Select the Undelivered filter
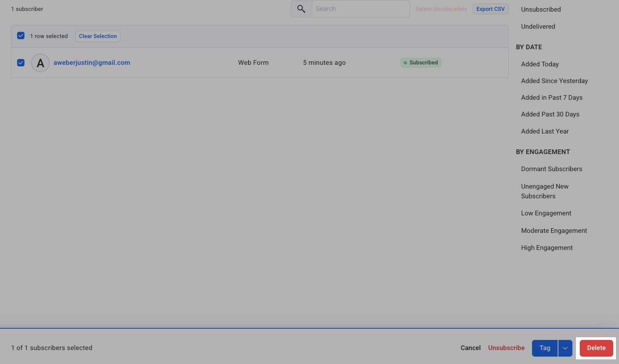Screen dimensions: 619x364 tap(538, 26)
